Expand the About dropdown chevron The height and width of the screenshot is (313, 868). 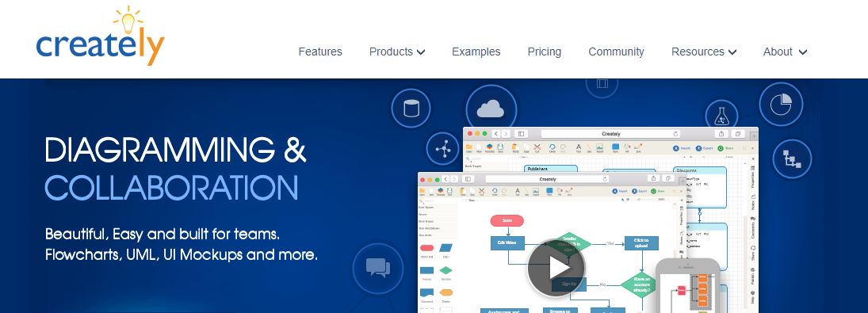click(x=803, y=52)
